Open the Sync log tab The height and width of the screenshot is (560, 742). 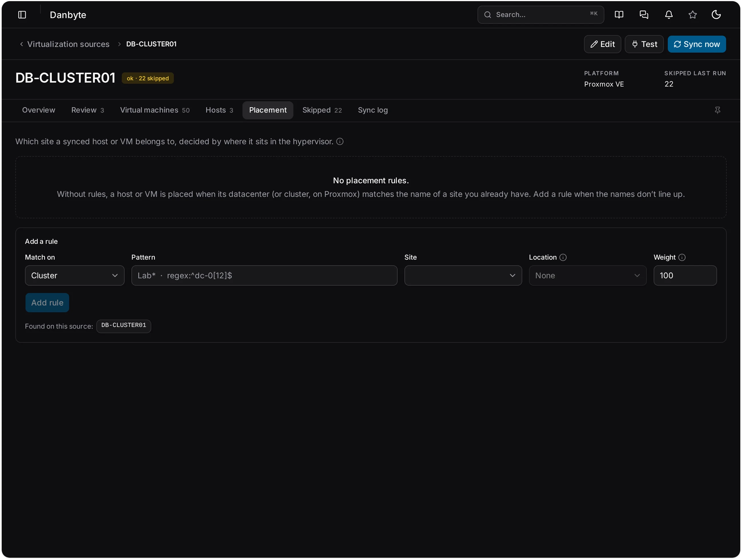coord(373,110)
